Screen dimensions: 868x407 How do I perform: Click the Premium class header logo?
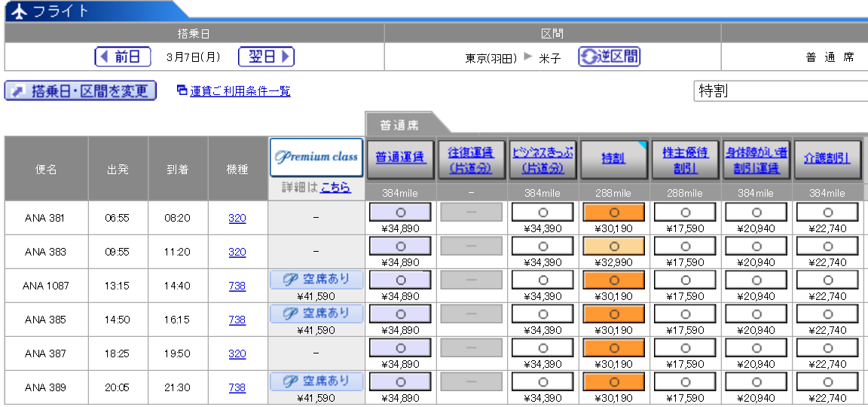click(316, 158)
